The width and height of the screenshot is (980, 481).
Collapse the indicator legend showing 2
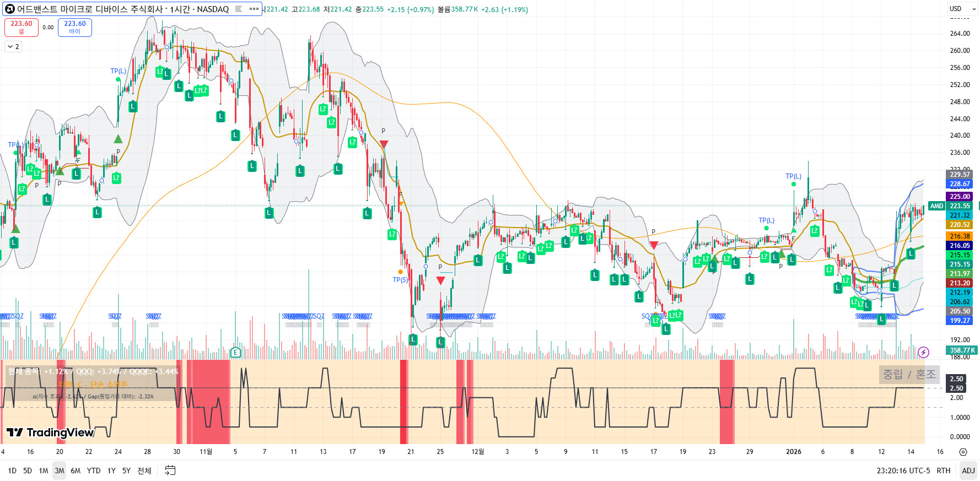pos(13,47)
